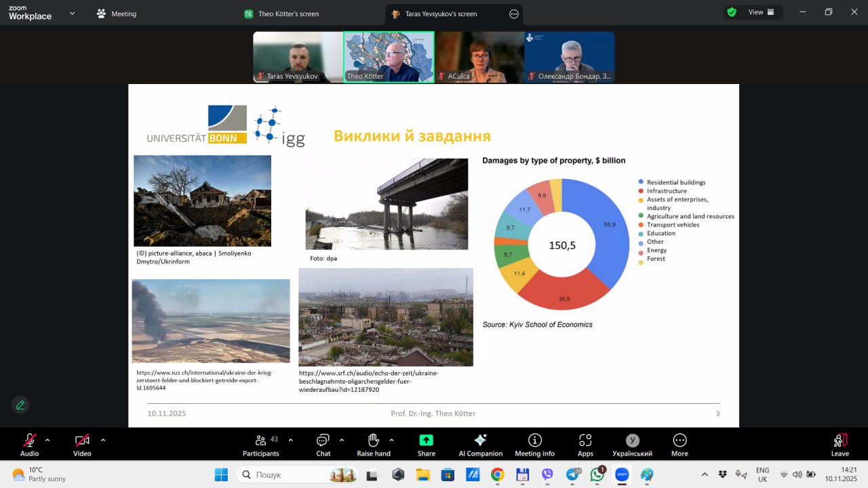Expand the arrow next to Participants
868x488 pixels.
291,440
